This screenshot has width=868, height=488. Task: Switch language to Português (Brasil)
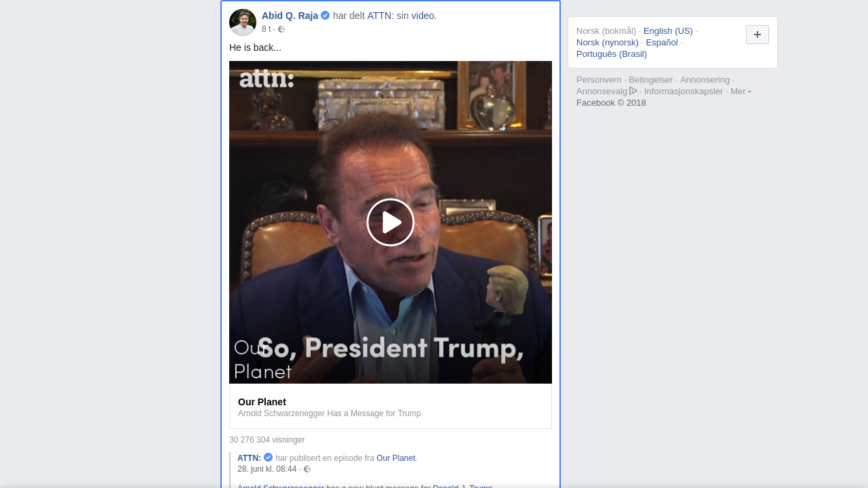(x=612, y=54)
